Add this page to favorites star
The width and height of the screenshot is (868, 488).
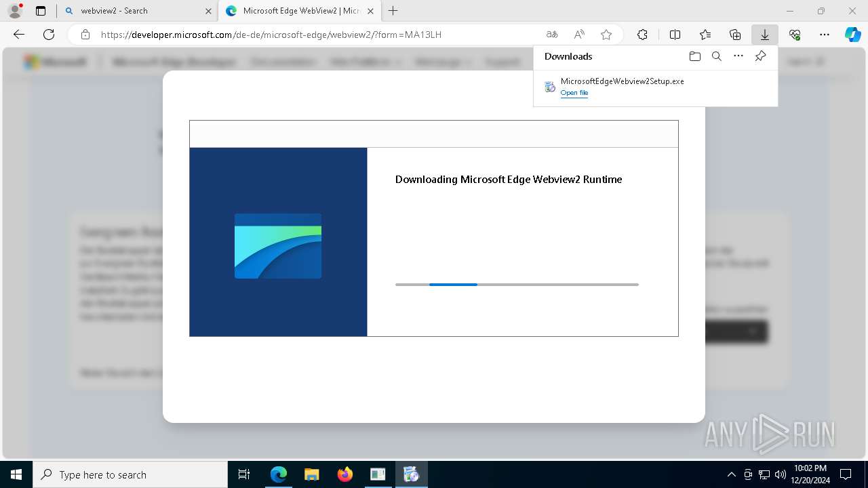coord(606,35)
